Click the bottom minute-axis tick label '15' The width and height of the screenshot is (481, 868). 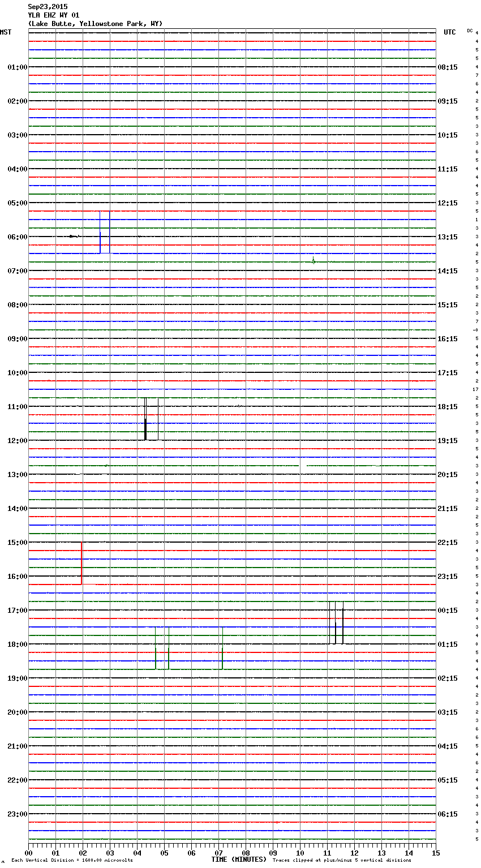[436, 853]
